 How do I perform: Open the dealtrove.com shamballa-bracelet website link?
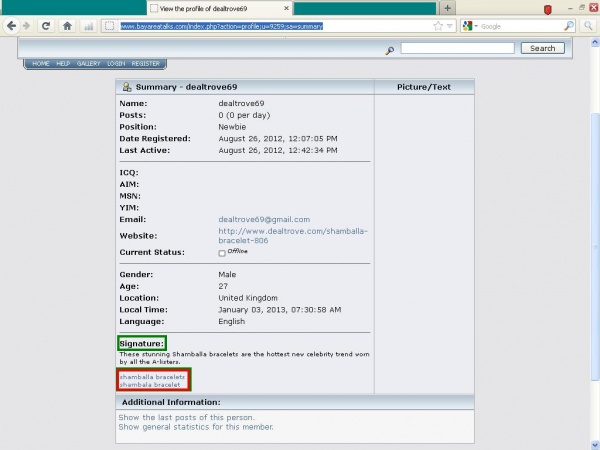[x=293, y=236]
